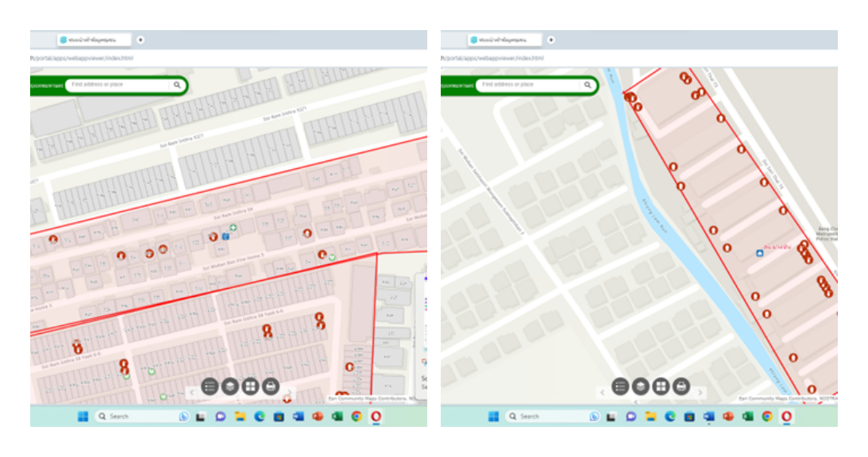
Task: Open the Basemap Gallery in left map
Action: 250,386
